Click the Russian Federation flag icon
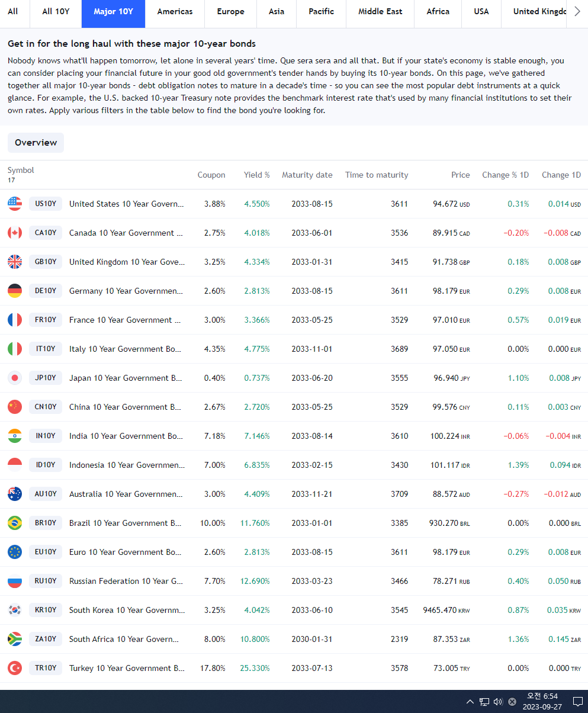The image size is (588, 713). (15, 581)
